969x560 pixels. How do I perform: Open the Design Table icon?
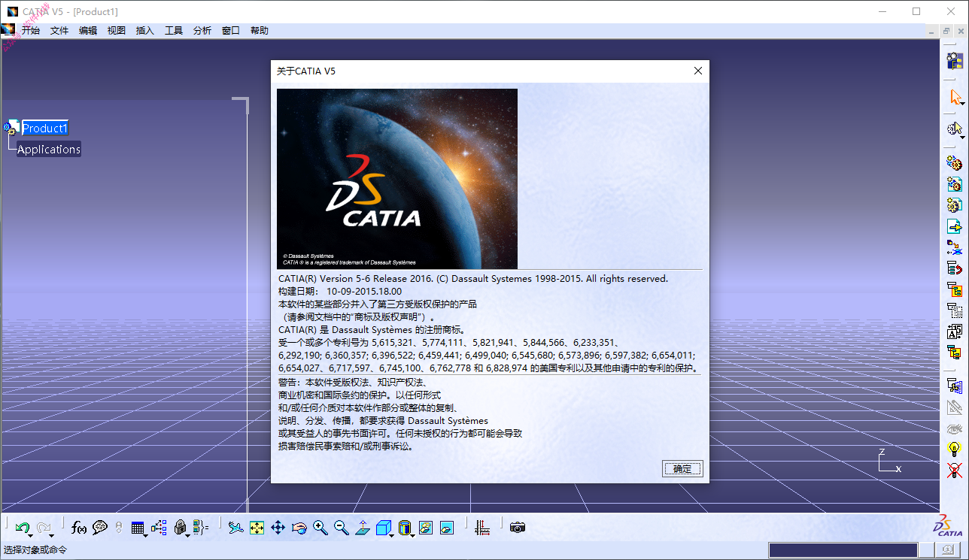click(x=138, y=528)
